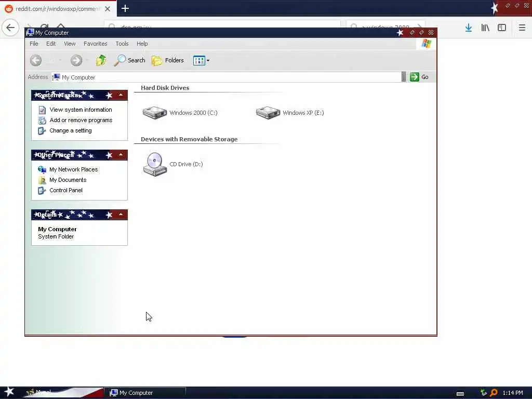Select My Computer taskbar button

point(145,393)
